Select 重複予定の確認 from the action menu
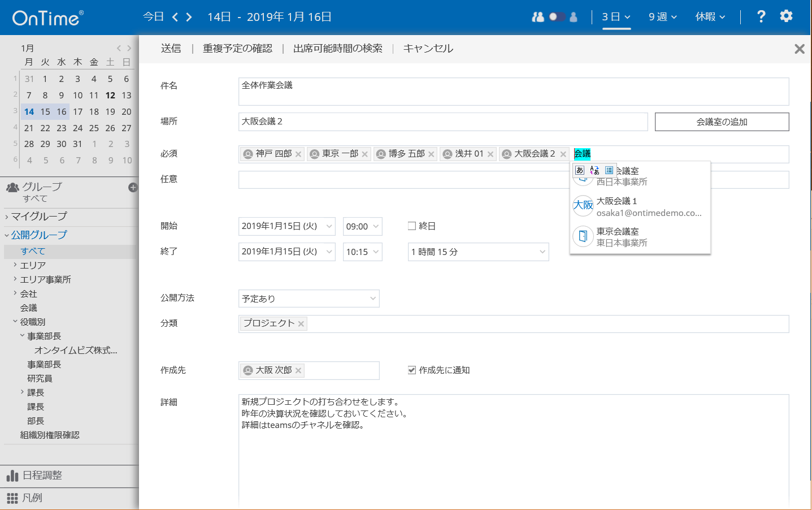 point(236,48)
